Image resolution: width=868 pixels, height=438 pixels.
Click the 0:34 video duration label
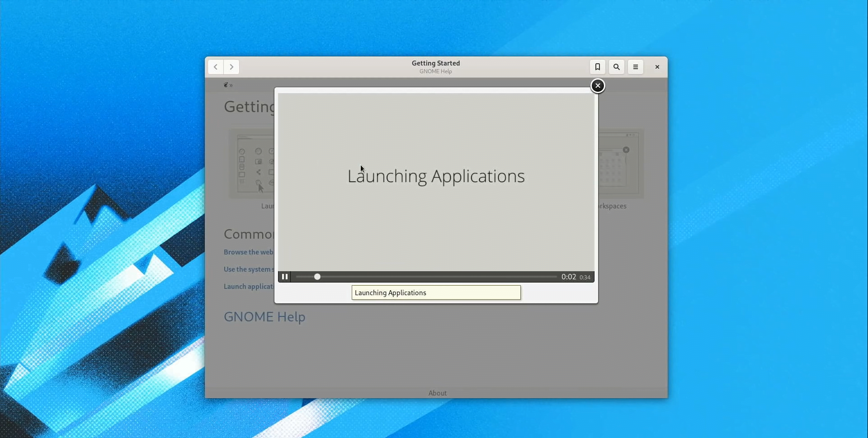(585, 278)
